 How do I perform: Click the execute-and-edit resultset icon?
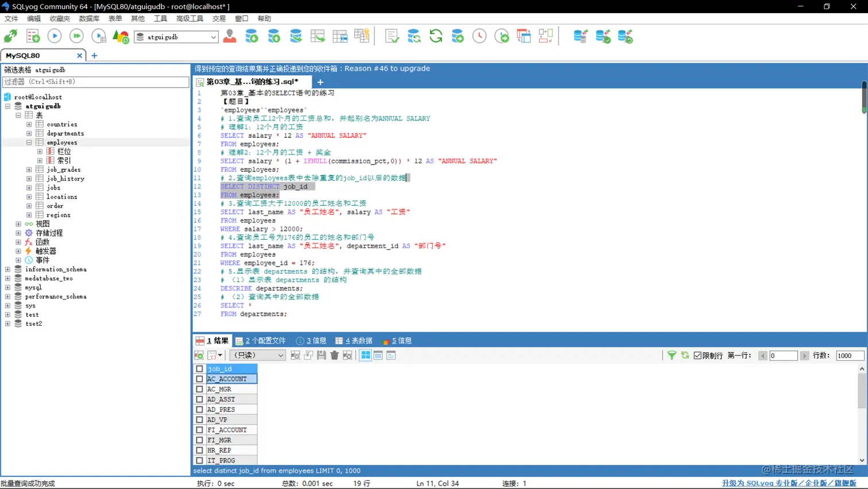pyautogui.click(x=99, y=36)
